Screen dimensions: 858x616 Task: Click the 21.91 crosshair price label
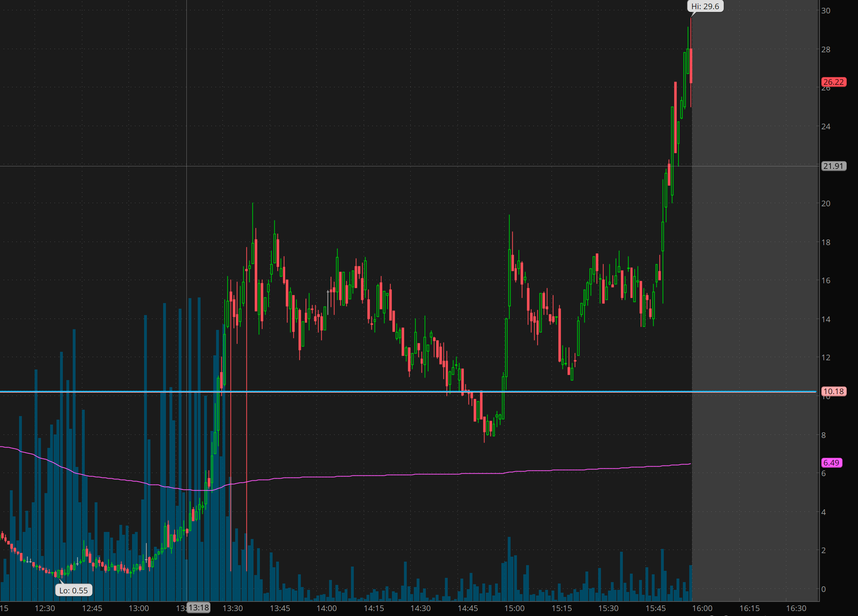point(833,166)
